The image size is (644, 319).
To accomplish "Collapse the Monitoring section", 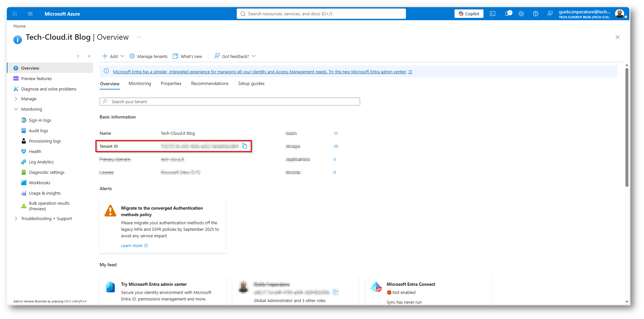I will 16,109.
